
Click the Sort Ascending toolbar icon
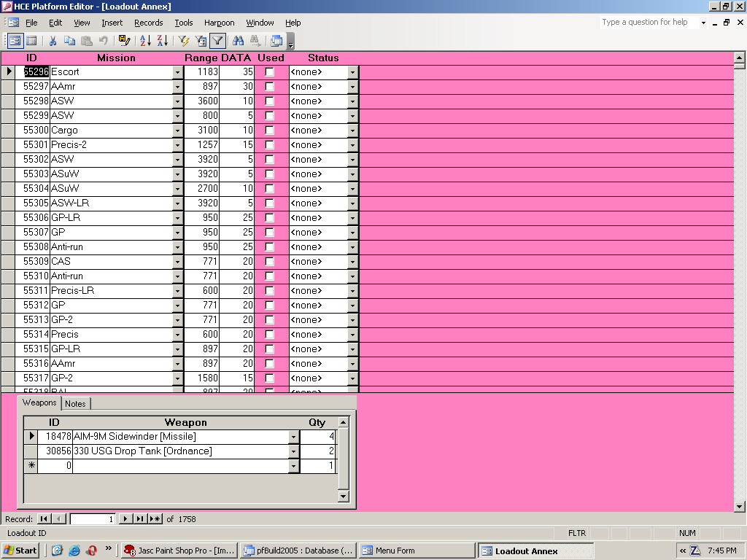point(145,41)
